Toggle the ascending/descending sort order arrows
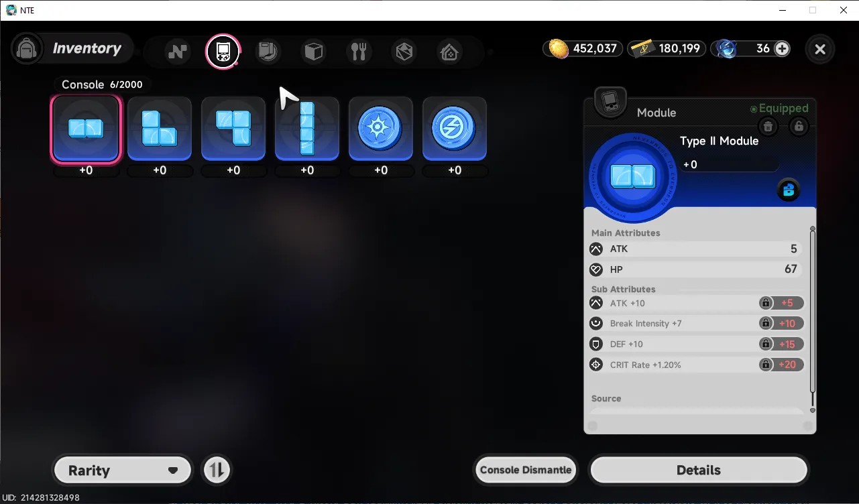Viewport: 859px width, 504px height. (x=216, y=470)
